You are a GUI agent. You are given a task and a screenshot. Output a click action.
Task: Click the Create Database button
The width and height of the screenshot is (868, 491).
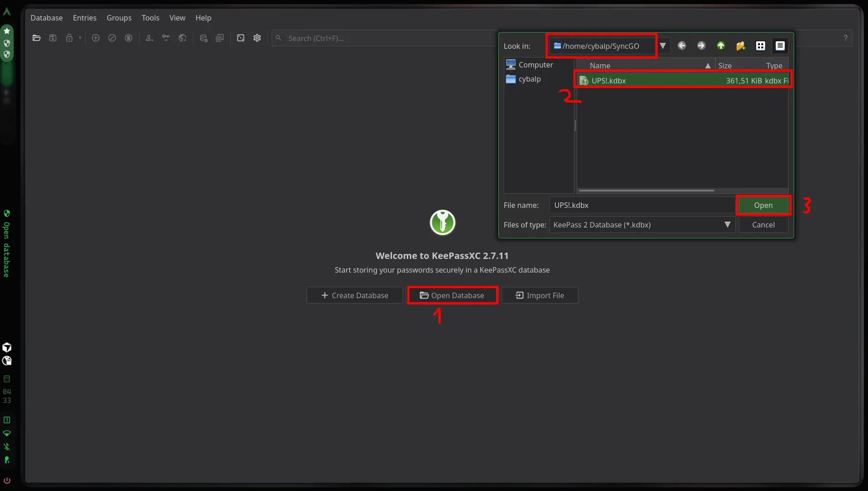click(x=355, y=295)
